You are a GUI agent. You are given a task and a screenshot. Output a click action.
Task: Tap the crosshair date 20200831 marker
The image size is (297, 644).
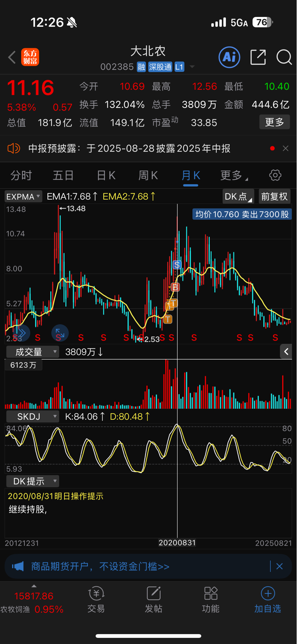[177, 543]
